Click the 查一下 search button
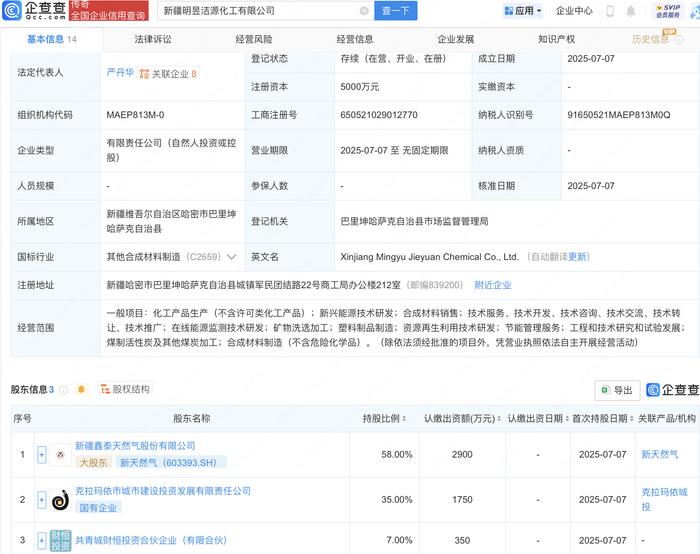The image size is (700, 554). [x=395, y=11]
